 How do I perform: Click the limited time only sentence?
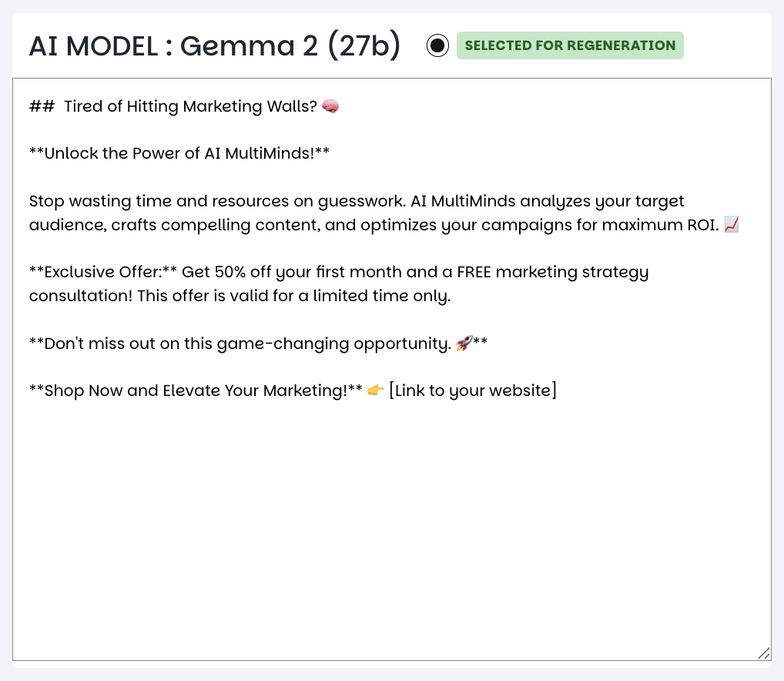294,296
